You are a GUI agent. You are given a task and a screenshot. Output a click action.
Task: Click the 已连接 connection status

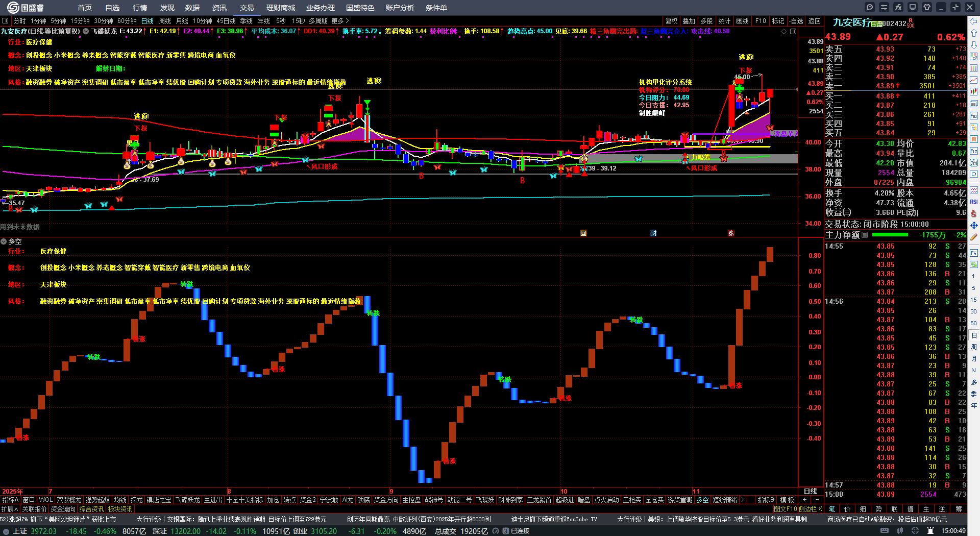[x=520, y=531]
